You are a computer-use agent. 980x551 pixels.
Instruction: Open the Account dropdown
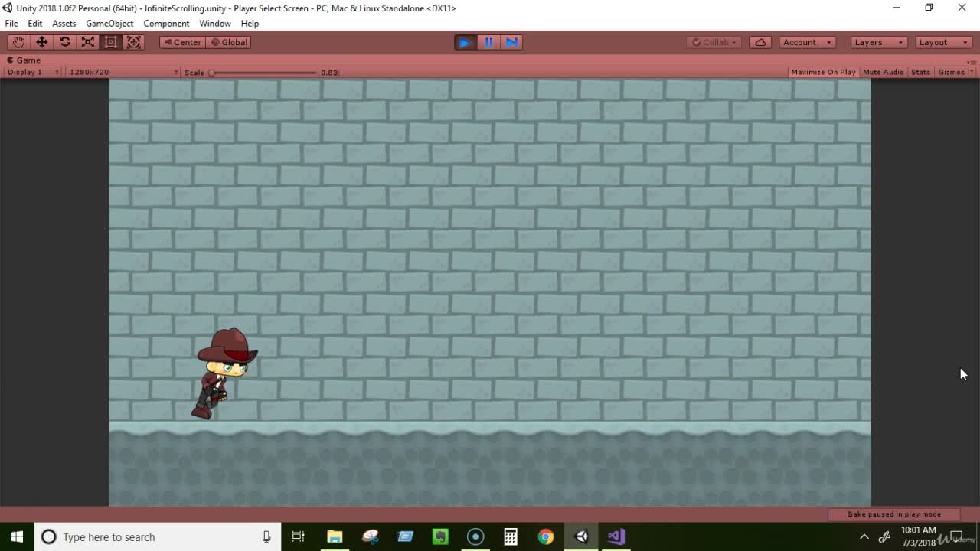tap(807, 42)
